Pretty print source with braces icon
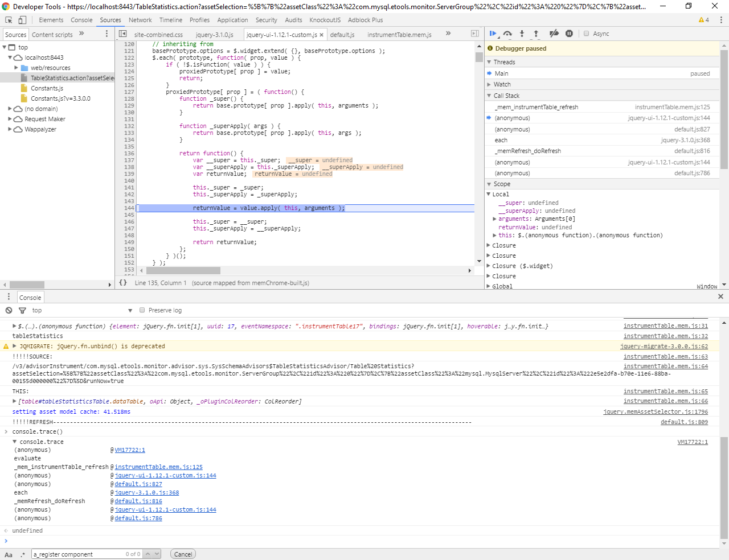This screenshot has height=560, width=729. (x=123, y=283)
